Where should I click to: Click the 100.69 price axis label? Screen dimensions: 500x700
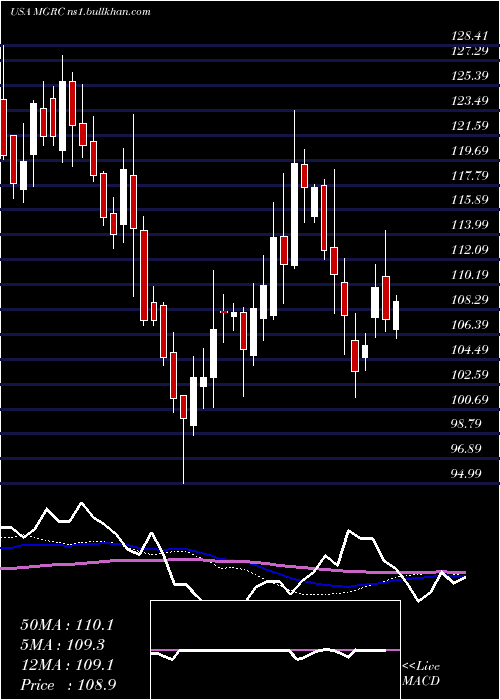[x=468, y=399]
